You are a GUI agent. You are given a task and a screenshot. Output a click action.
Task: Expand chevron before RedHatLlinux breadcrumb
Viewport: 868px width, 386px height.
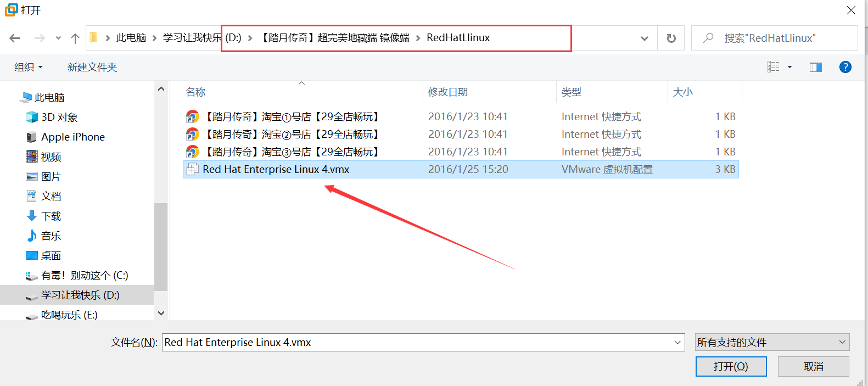418,38
